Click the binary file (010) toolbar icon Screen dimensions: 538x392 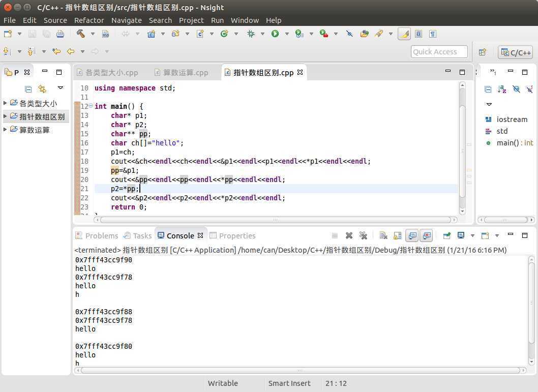point(105,34)
